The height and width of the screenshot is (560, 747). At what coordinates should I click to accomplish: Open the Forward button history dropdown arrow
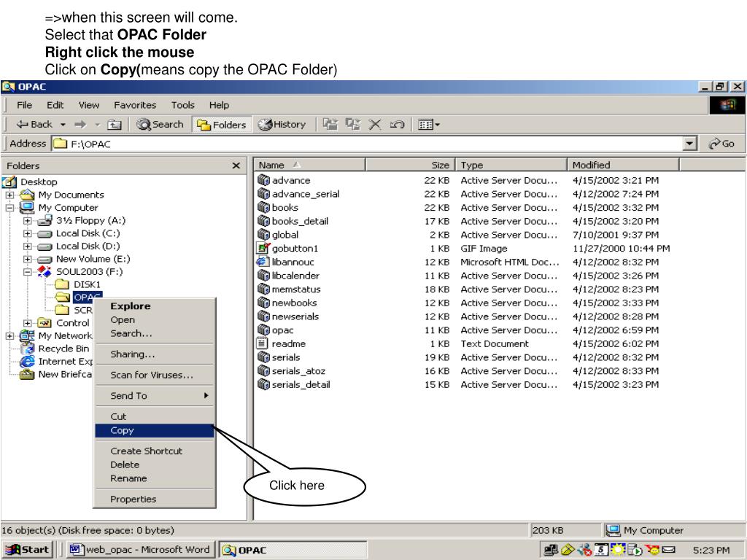click(98, 125)
